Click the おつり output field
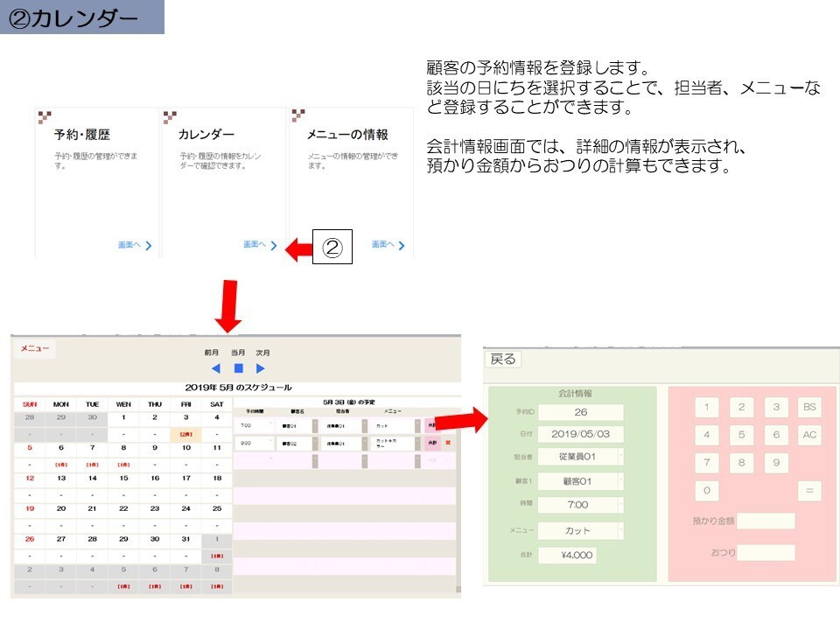Screen dimensions: 840x630 click(766, 553)
